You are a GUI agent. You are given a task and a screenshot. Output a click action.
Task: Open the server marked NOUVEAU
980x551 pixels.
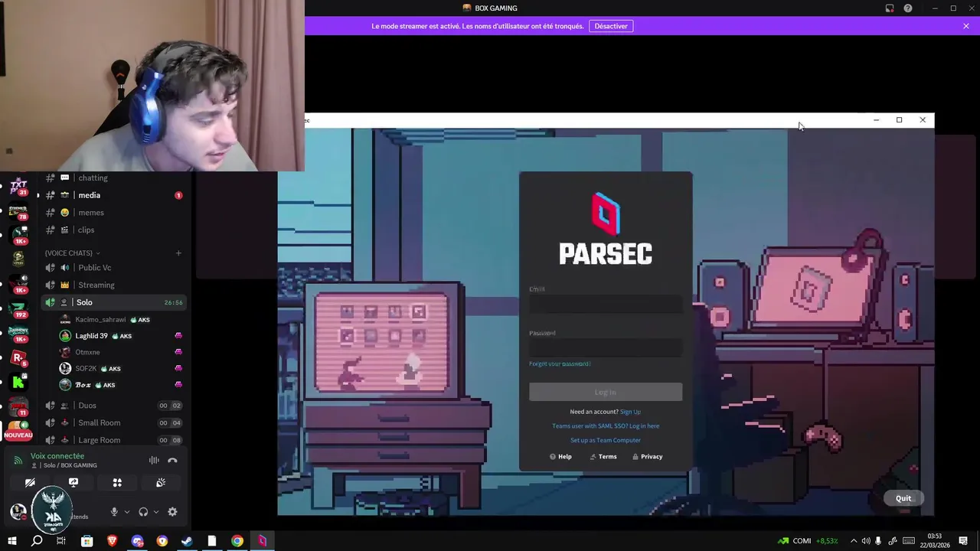click(18, 430)
